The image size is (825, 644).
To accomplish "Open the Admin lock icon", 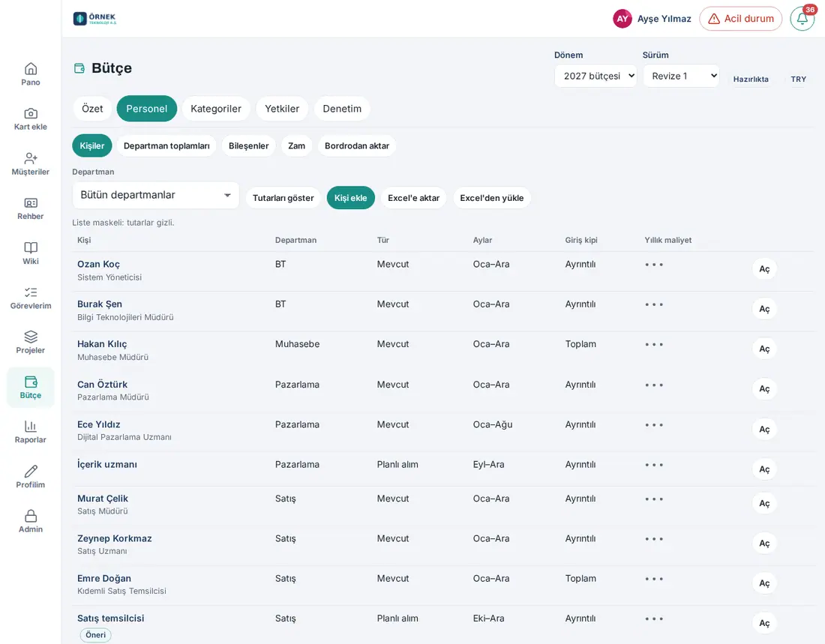I will coord(31,516).
